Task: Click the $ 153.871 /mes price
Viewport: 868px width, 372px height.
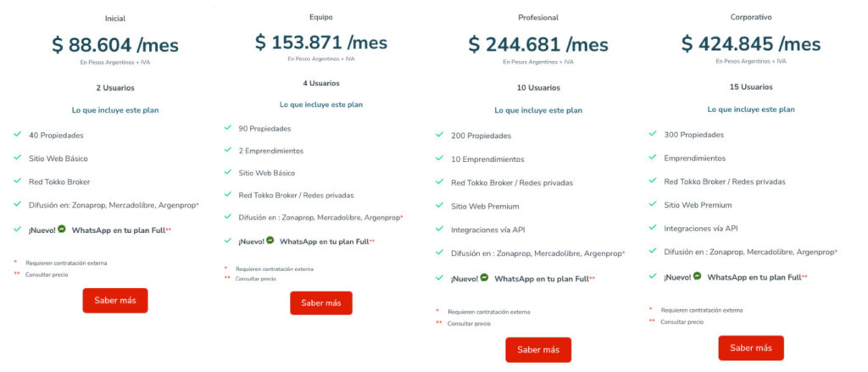Action: 321,41
